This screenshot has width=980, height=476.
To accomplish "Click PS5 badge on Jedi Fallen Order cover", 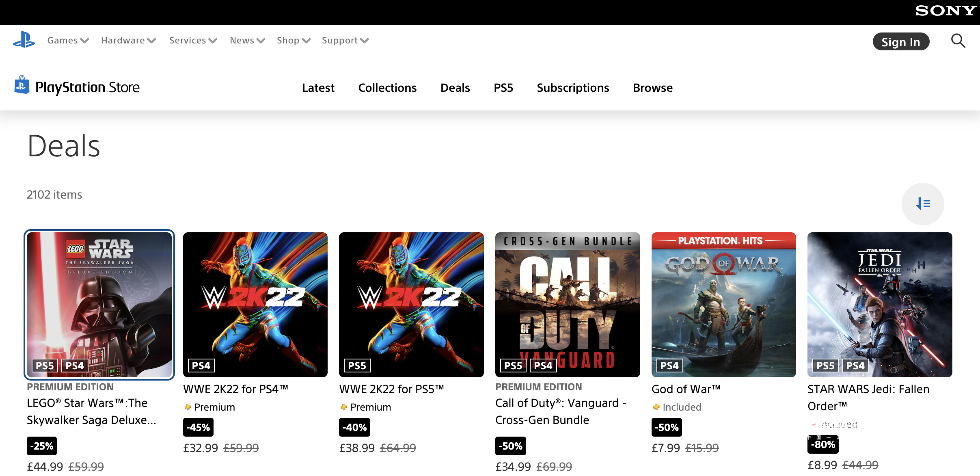I will click(825, 366).
